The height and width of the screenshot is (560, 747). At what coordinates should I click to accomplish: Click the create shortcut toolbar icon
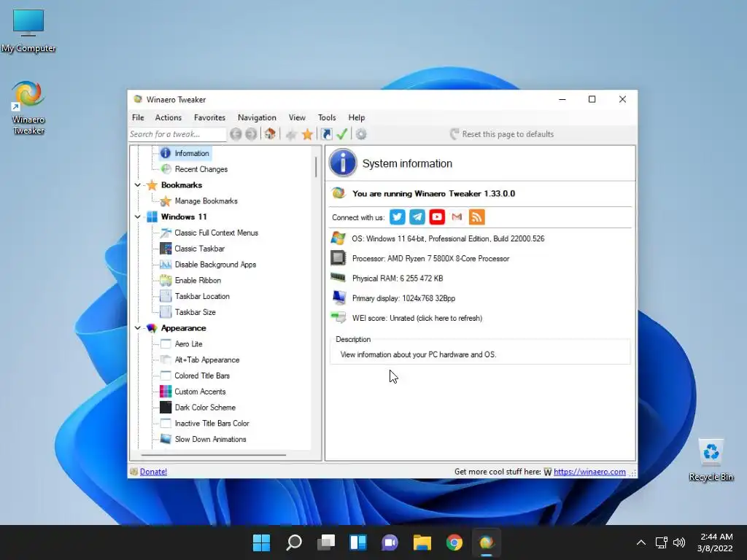pyautogui.click(x=327, y=134)
